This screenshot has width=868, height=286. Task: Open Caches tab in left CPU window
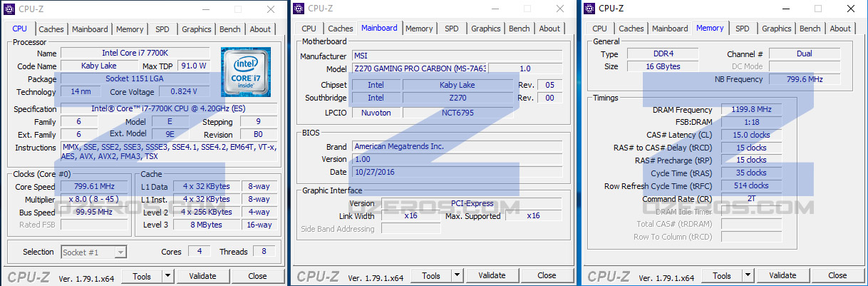coord(51,29)
